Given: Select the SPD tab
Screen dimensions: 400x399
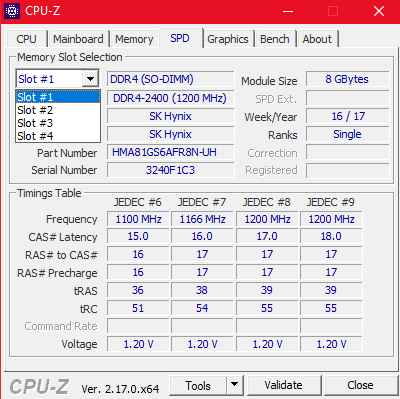Looking at the screenshot, I should click(x=180, y=38).
